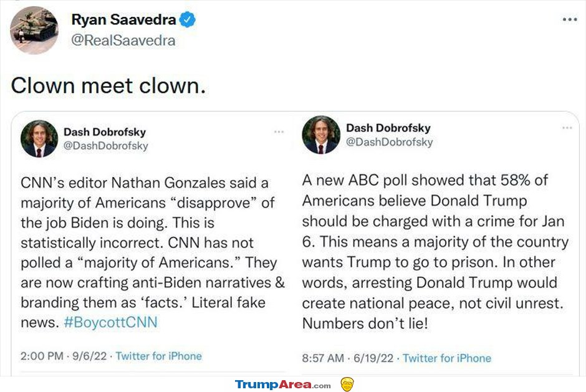This screenshot has height=392, width=586.
Task: Click the Ryan Saavedra display name
Action: pyautogui.click(x=123, y=20)
